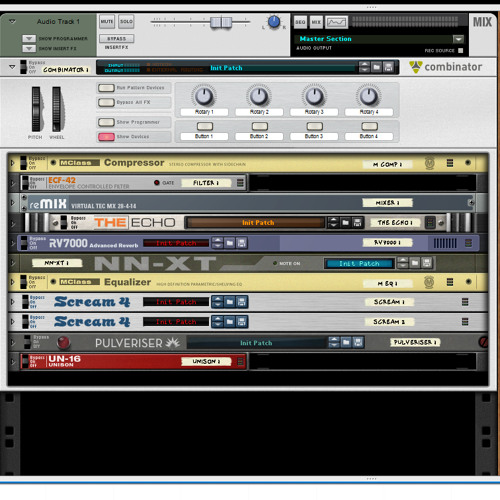
Task: Click Combinator mod wheel
Action: pos(56,109)
